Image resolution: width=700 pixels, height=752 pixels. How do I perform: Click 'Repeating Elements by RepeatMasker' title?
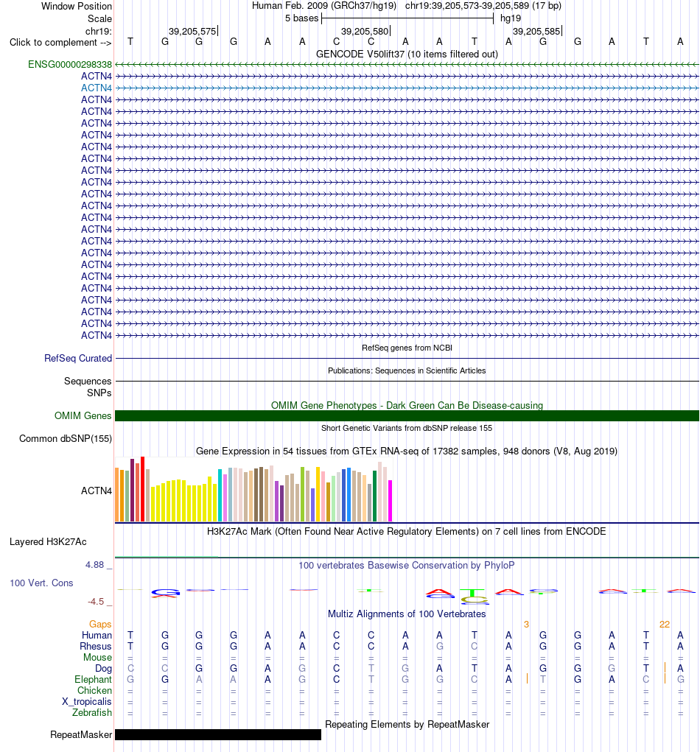[407, 724]
